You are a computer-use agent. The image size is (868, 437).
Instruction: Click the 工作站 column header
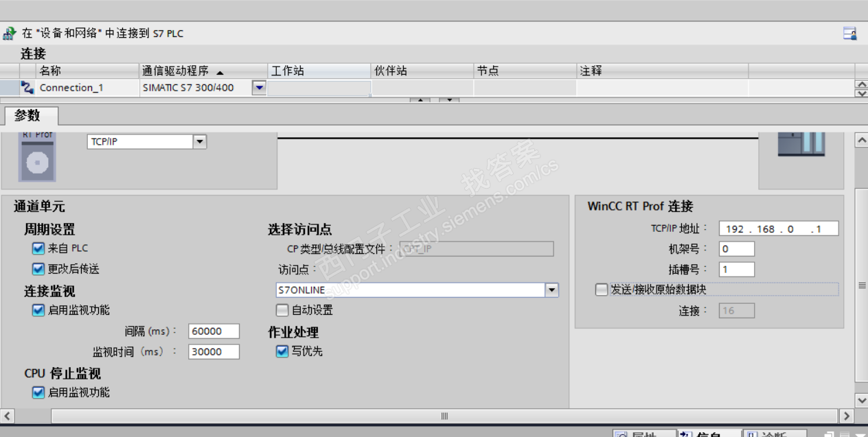tap(319, 71)
